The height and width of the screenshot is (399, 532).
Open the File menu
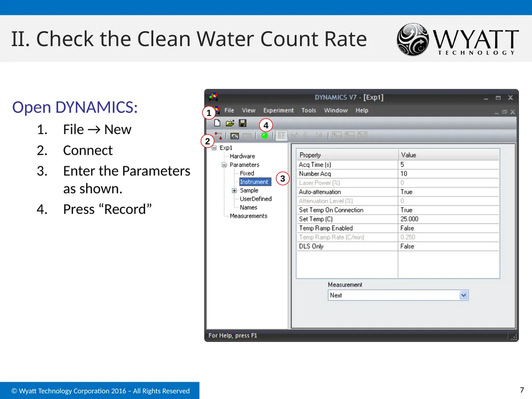pos(229,110)
